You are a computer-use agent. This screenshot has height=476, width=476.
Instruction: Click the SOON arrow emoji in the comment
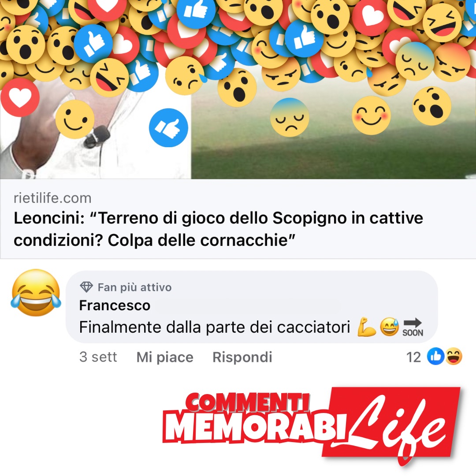click(413, 327)
